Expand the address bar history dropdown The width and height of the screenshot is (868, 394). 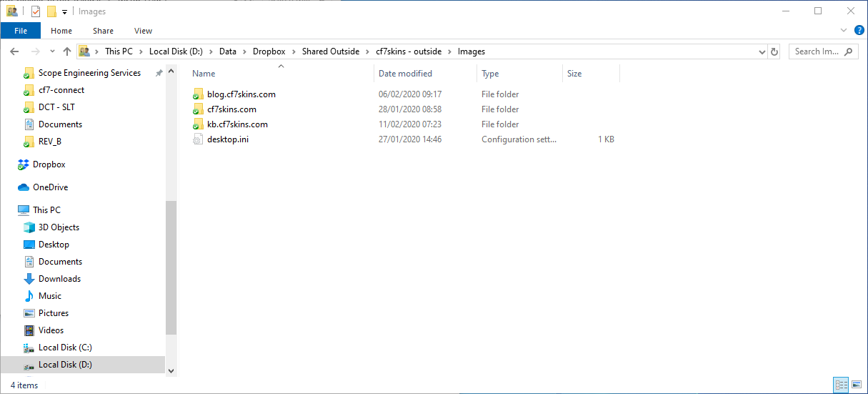click(762, 51)
